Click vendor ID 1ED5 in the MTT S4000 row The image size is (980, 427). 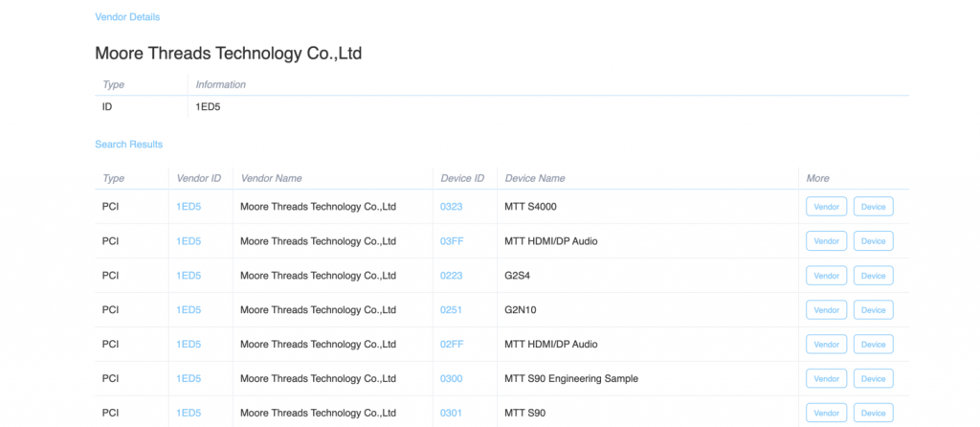coord(189,206)
